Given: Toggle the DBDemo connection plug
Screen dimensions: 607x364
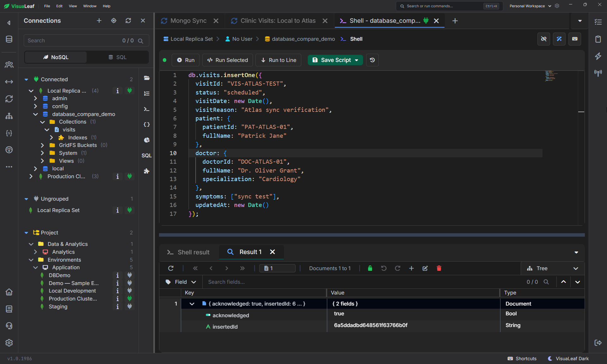Looking at the screenshot, I should point(130,275).
